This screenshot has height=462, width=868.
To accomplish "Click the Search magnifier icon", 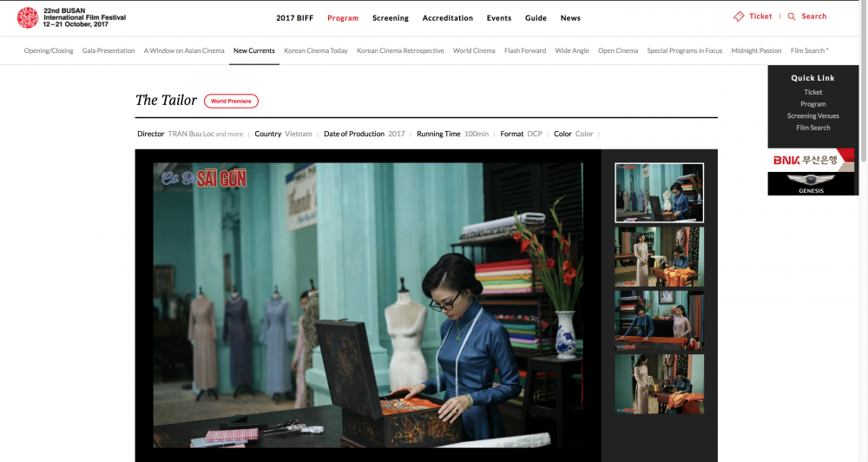I will point(792,16).
